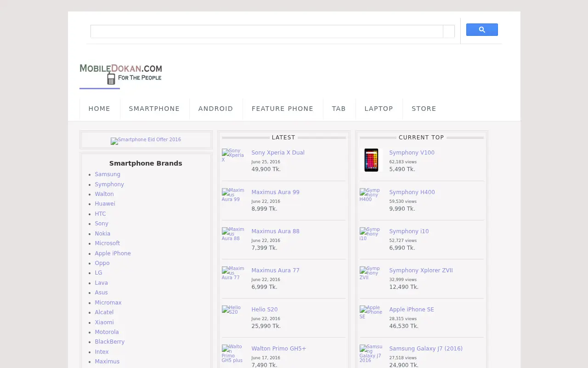
Task: Open the Helio S20 title link
Action: [x=265, y=310]
